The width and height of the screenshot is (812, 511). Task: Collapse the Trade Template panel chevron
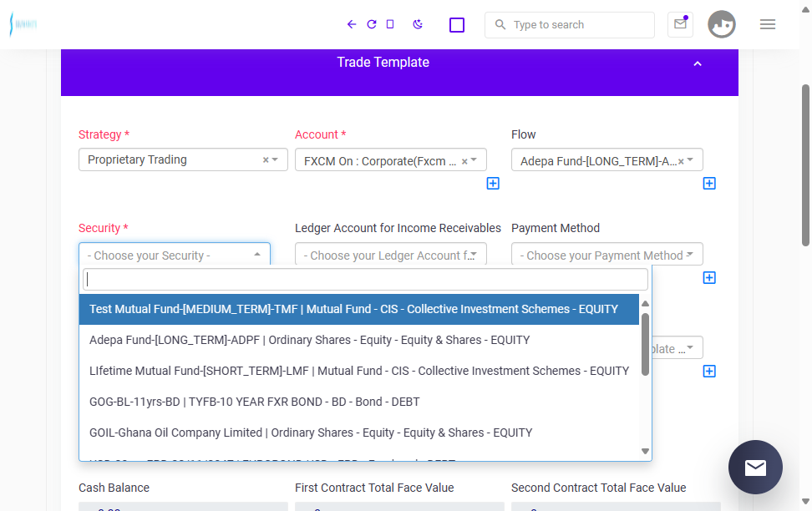pos(698,63)
